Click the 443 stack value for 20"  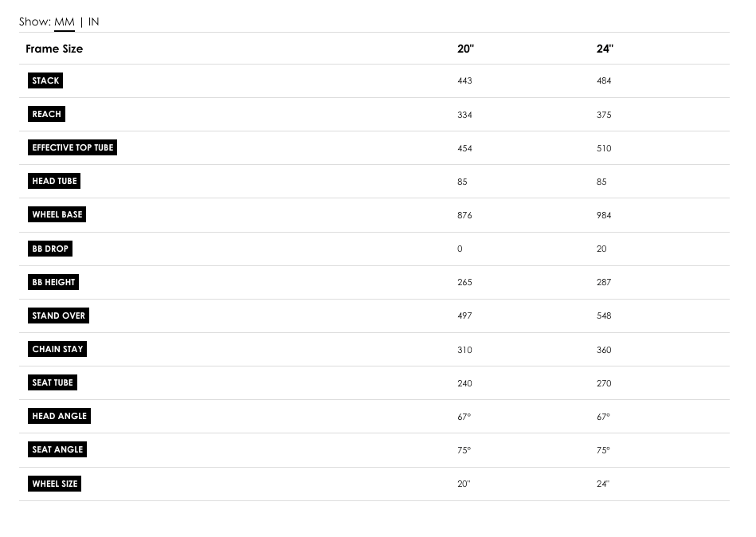[x=464, y=81]
